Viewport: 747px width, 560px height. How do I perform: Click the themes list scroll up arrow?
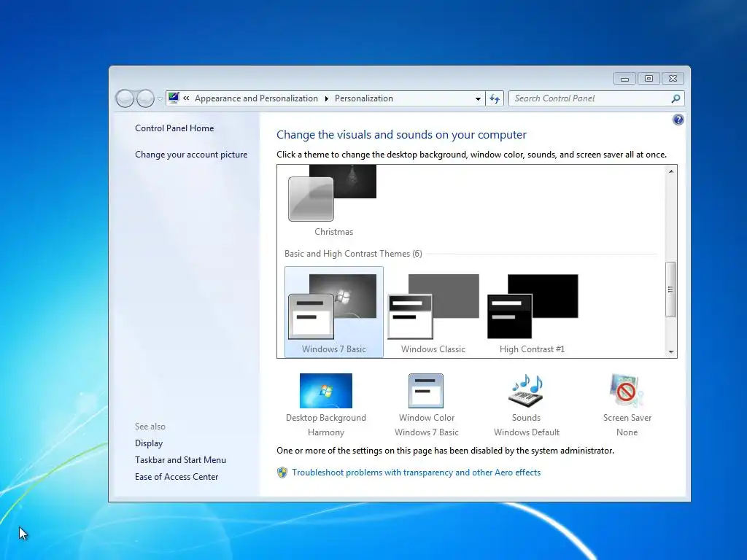671,171
